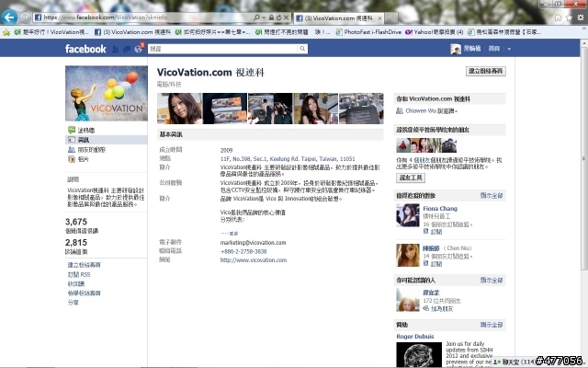The height and width of the screenshot is (368, 588).
Task: Click 'Show all' beside the Fiona Chang section
Action: click(x=492, y=196)
